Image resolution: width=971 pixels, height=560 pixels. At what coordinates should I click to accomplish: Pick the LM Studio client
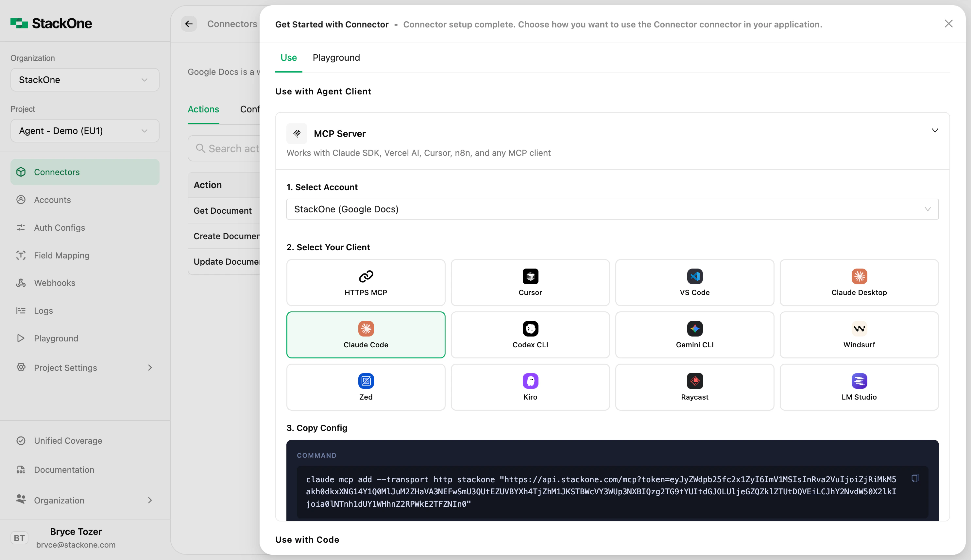tap(859, 387)
